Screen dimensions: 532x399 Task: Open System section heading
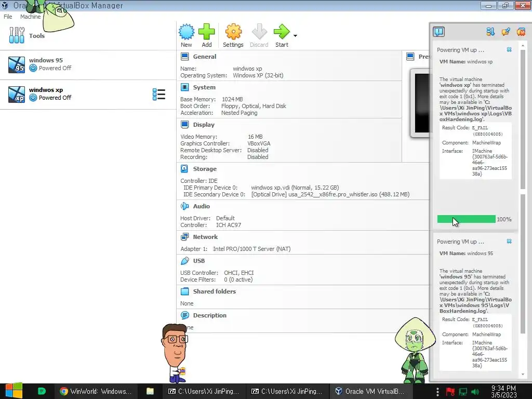pos(204,87)
